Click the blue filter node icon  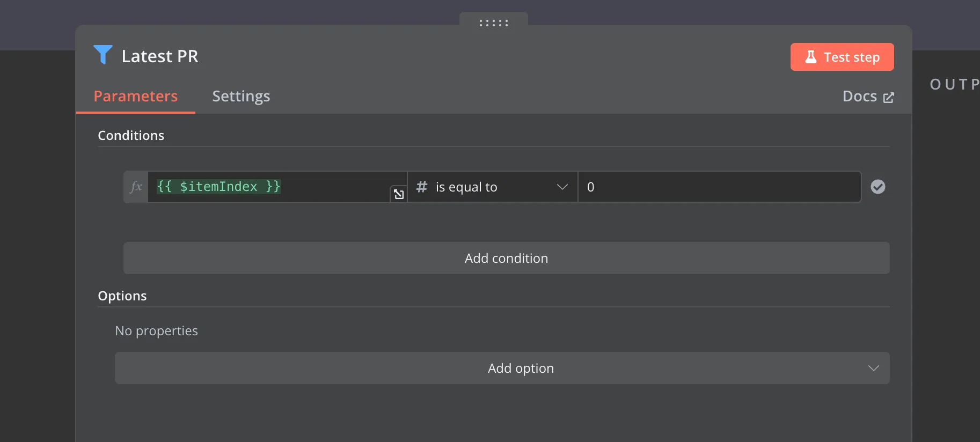point(103,55)
